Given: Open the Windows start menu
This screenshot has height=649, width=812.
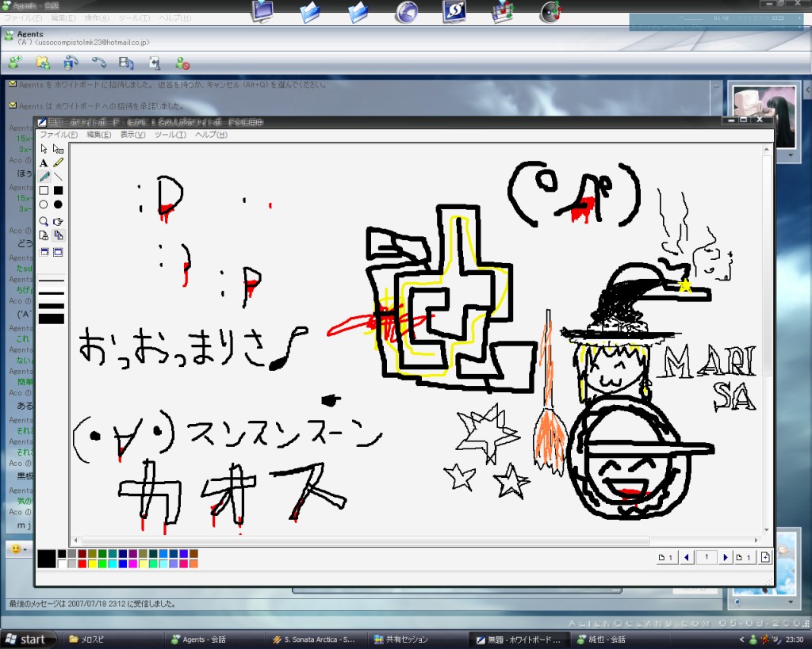Looking at the screenshot, I should tap(25, 639).
